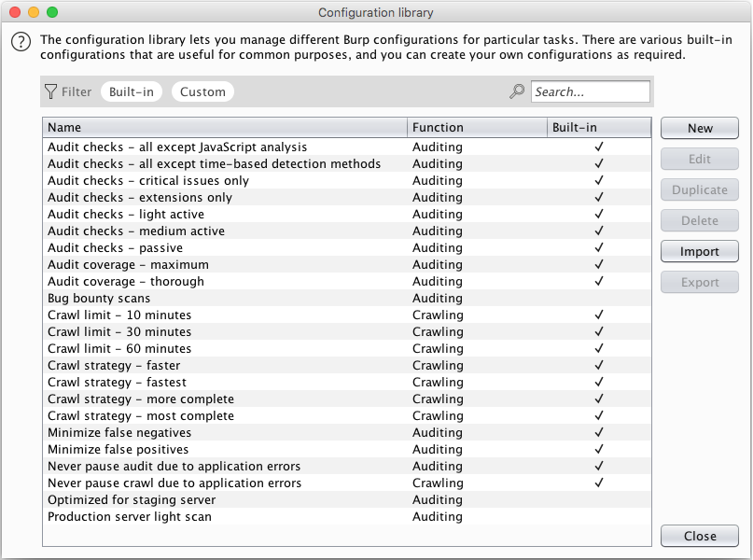Click the Edit button

point(699,159)
